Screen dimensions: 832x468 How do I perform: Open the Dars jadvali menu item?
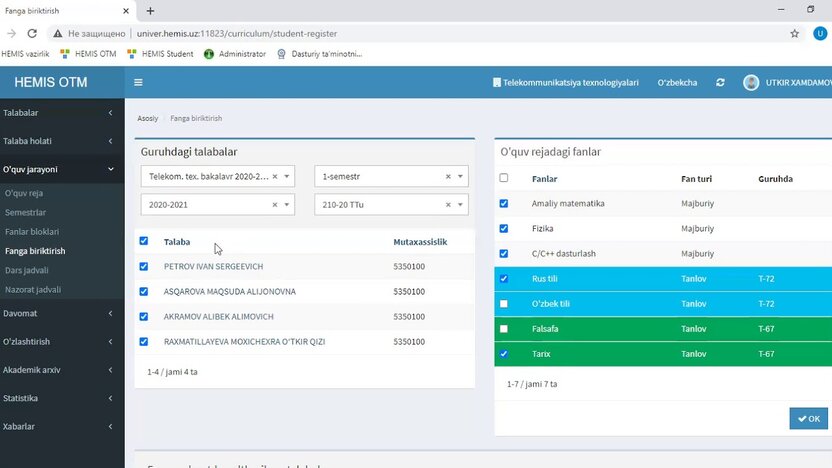[x=27, y=270]
